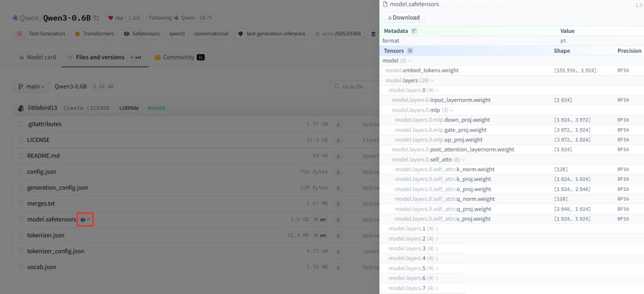Click the license tag icon at tag row end
Viewport: 644px width, 294px height.
(x=373, y=33)
